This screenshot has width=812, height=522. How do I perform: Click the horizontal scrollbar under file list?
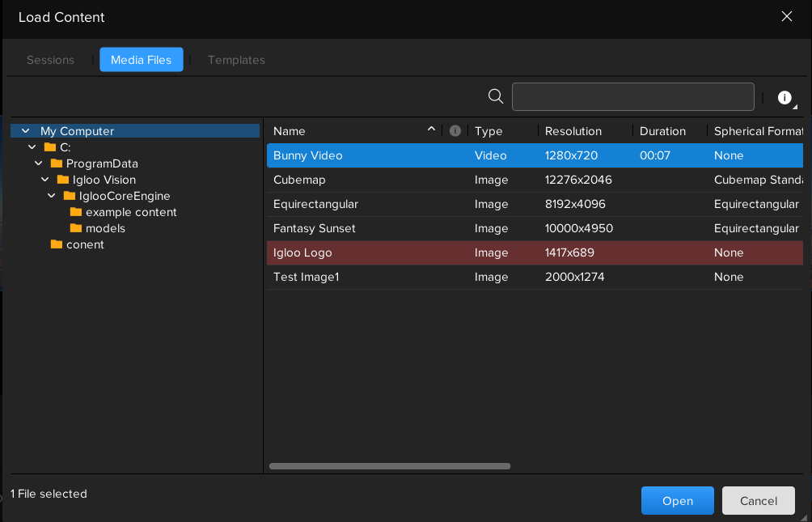[390, 466]
